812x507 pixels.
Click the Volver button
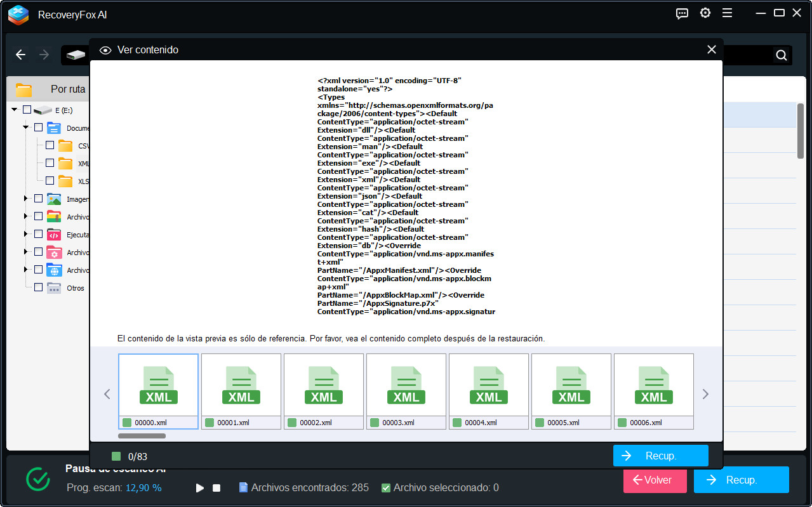[x=655, y=480]
